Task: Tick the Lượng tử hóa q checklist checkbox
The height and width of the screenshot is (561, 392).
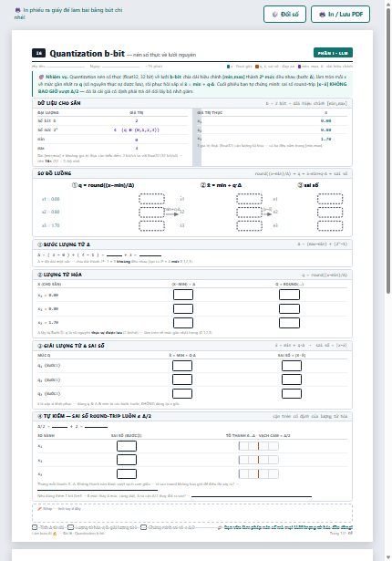Action: click(x=70, y=527)
